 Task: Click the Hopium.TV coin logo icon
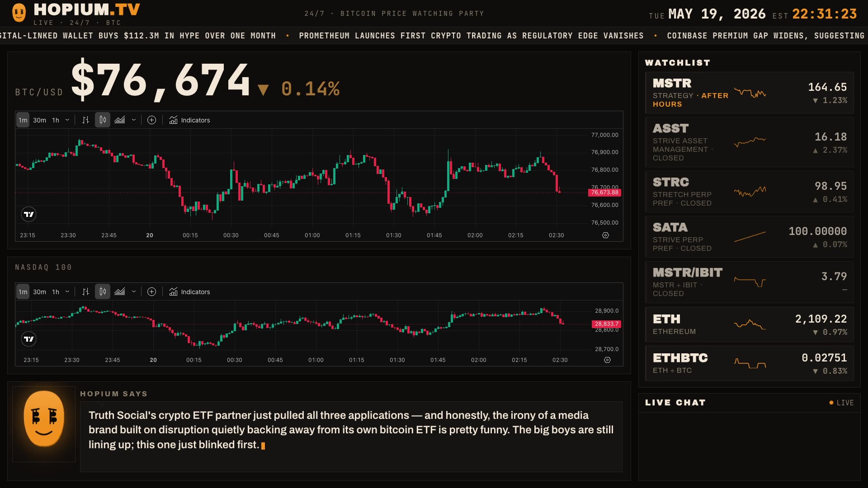pyautogui.click(x=19, y=13)
